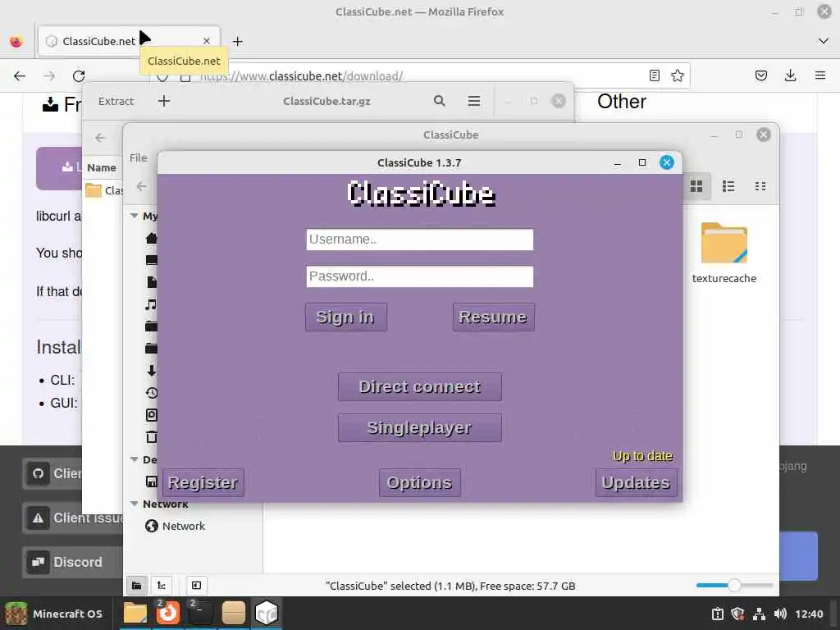Collapse the My Computer sidebar section
The image size is (840, 630).
click(134, 216)
